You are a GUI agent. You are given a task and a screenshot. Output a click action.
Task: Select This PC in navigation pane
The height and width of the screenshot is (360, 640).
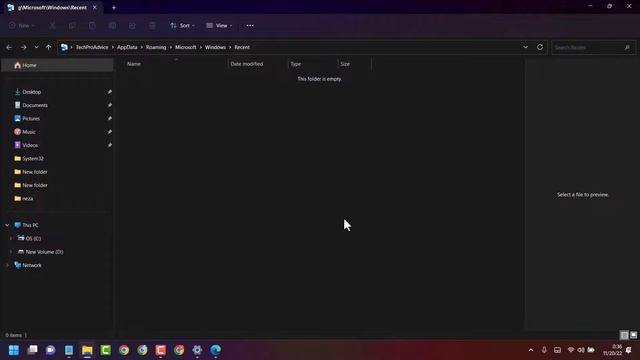pyautogui.click(x=30, y=225)
